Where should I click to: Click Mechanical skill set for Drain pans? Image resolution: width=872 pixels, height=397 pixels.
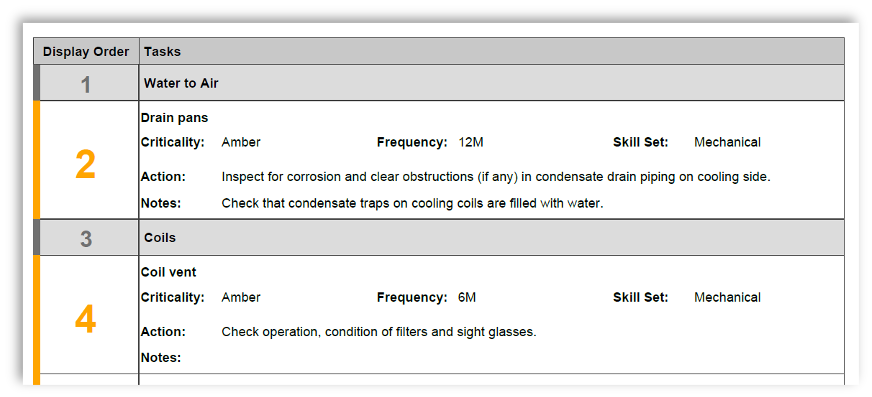click(727, 142)
